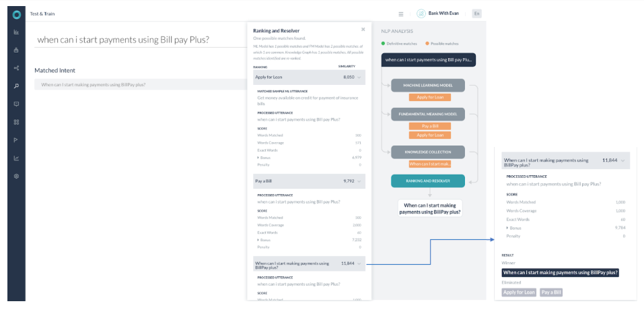
Task: Click the winner question chip in Result
Action: click(x=560, y=273)
